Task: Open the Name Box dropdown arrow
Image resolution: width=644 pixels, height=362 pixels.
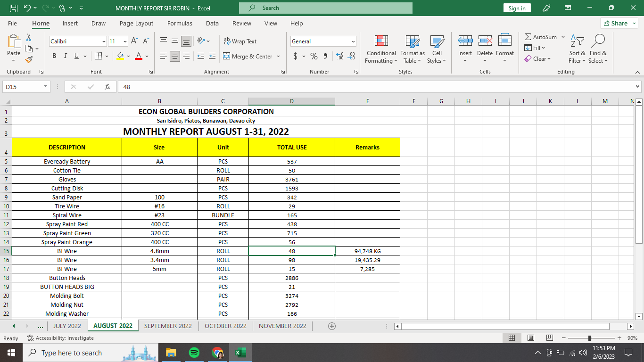Action: click(46, 87)
